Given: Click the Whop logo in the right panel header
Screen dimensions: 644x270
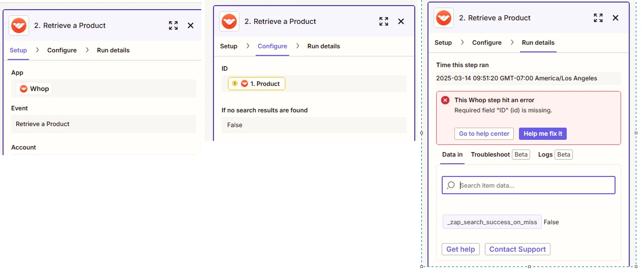Looking at the screenshot, I should (x=444, y=18).
